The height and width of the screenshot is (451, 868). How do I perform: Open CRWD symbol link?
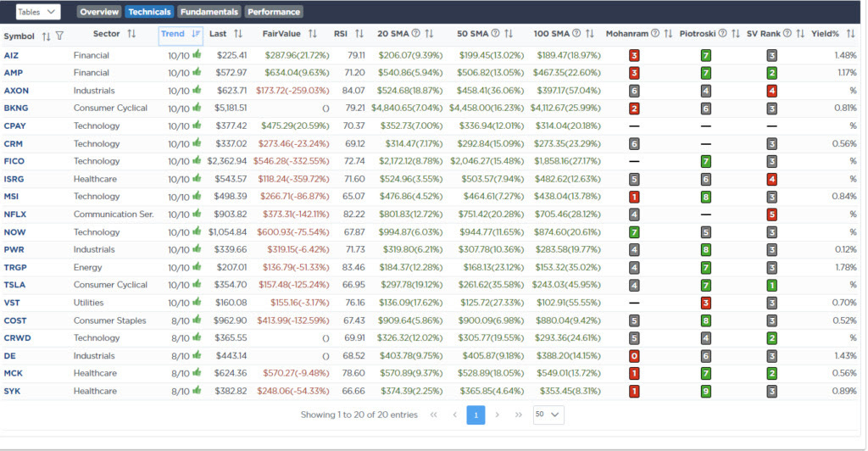(x=17, y=338)
